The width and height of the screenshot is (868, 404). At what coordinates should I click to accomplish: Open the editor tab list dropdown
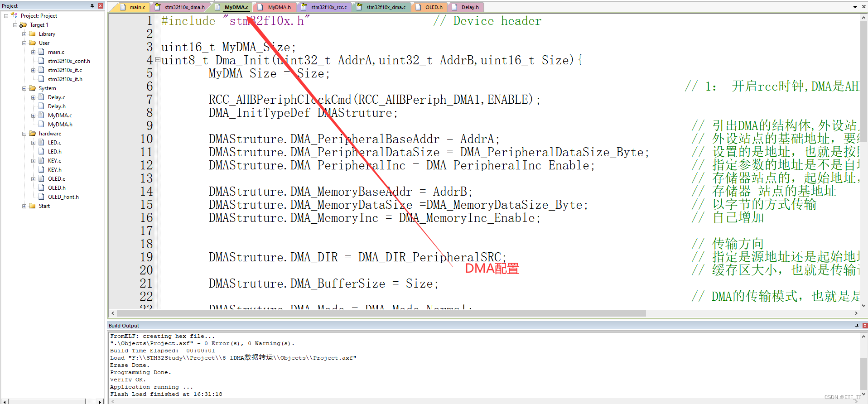(855, 7)
